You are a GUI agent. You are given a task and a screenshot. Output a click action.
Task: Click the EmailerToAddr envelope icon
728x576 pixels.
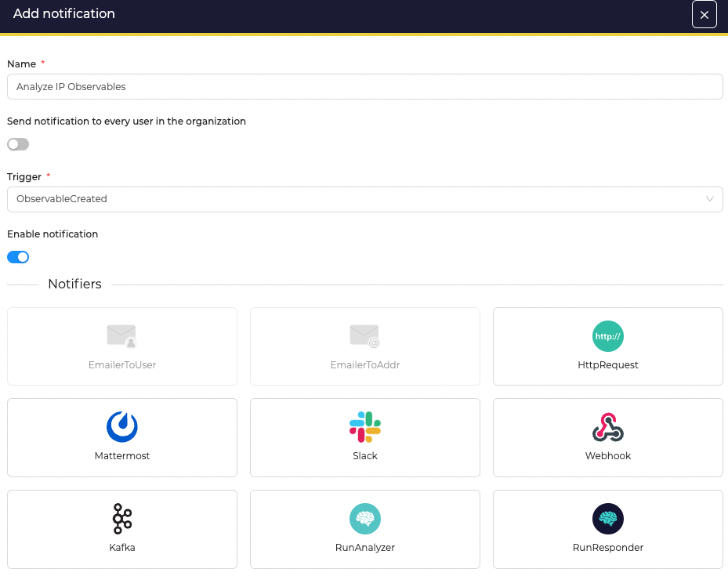click(x=364, y=336)
